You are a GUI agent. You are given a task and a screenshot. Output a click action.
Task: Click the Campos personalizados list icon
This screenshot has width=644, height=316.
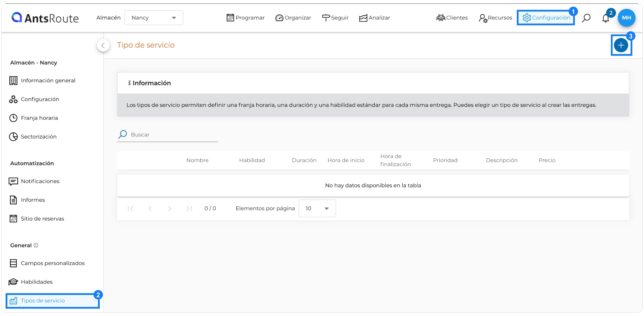[13, 263]
